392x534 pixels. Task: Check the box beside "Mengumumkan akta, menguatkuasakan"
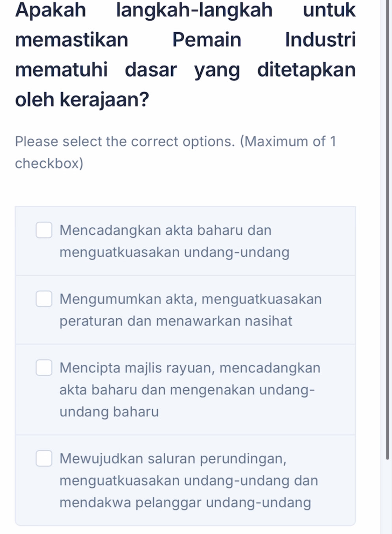[x=44, y=299]
